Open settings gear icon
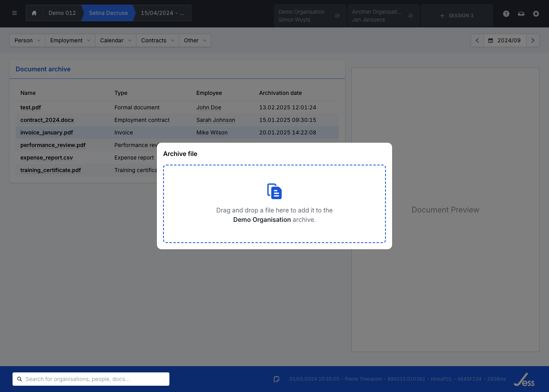The image size is (549, 392). point(536,14)
